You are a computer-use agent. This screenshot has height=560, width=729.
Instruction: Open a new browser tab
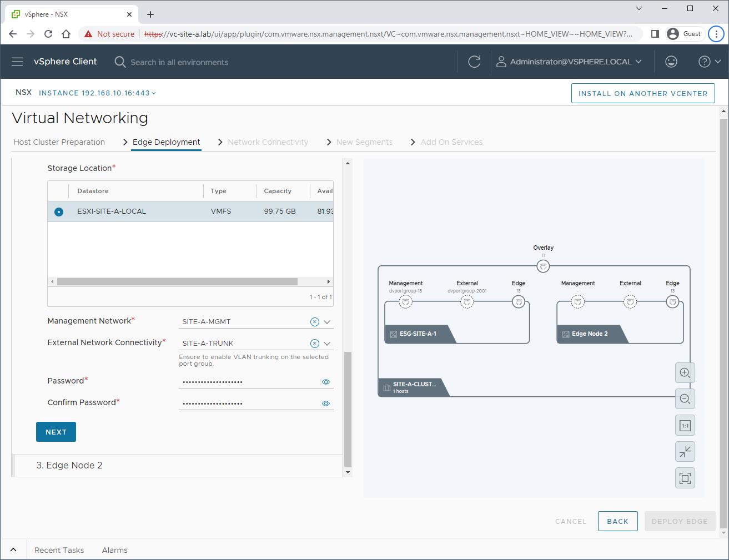point(150,14)
